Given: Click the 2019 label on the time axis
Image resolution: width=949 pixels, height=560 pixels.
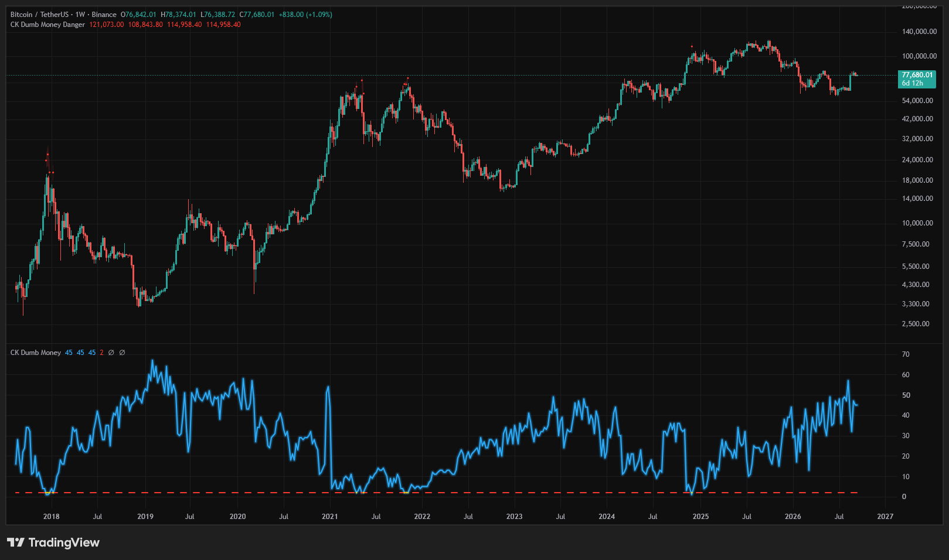Looking at the screenshot, I should click(145, 517).
